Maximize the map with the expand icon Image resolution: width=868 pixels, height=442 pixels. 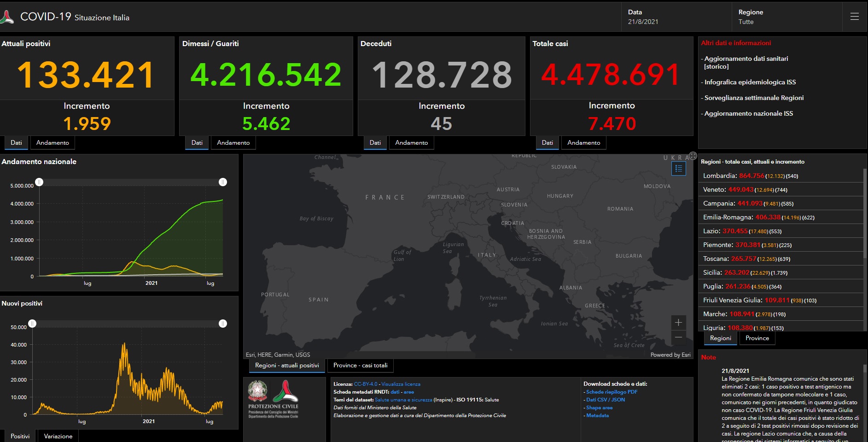point(693,156)
